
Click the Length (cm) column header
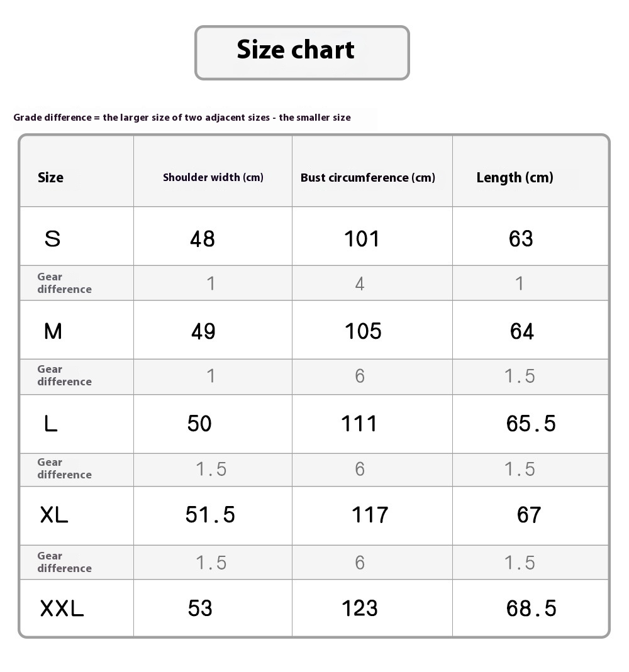point(515,177)
